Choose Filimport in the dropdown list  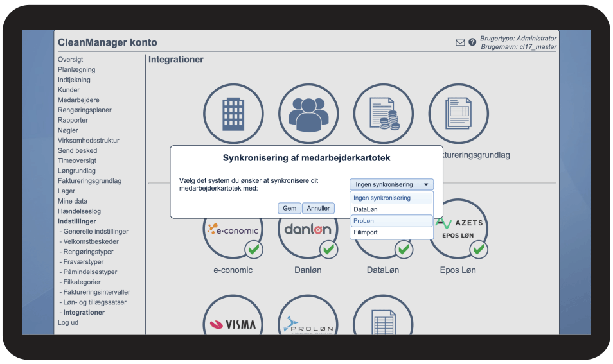point(391,232)
